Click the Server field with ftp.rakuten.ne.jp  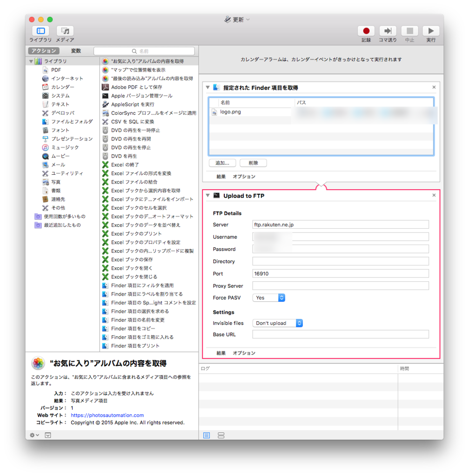pos(341,225)
